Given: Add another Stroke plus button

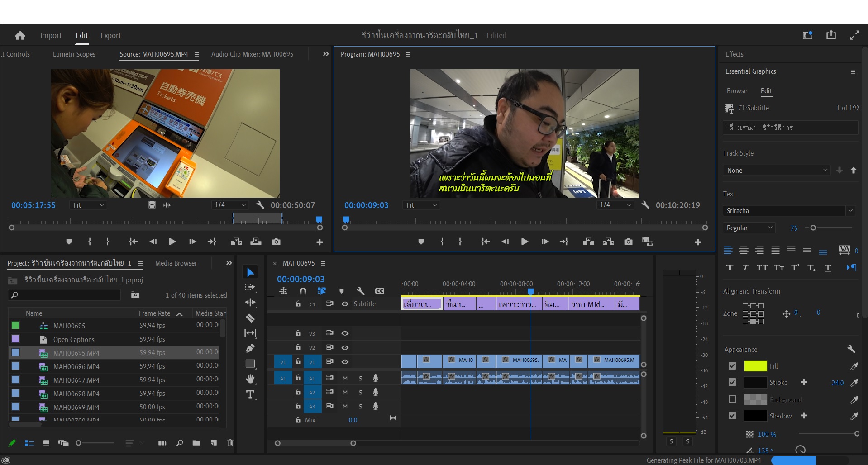Looking at the screenshot, I should pos(804,382).
